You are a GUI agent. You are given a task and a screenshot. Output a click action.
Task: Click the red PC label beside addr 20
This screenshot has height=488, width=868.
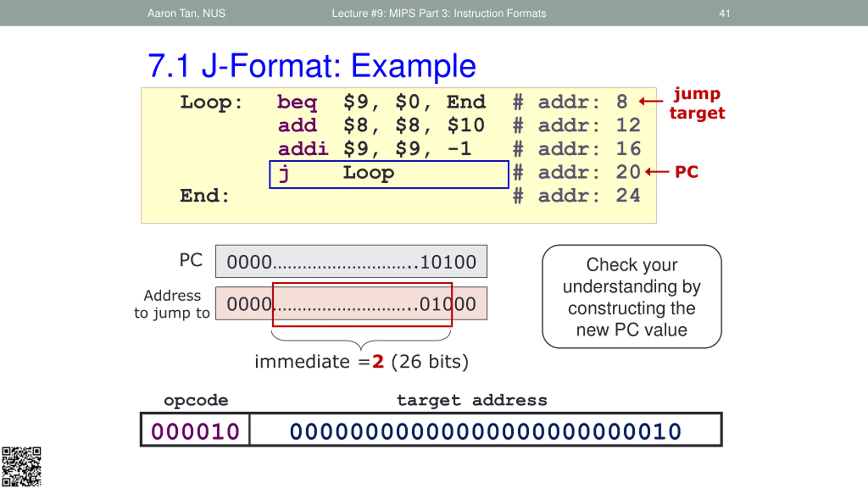pos(687,172)
